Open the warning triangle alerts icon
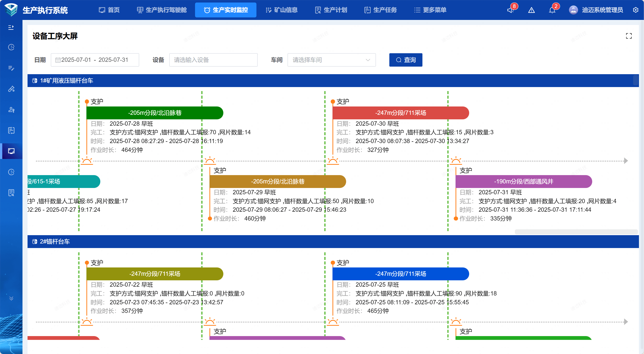This screenshot has height=354, width=644. [x=532, y=10]
